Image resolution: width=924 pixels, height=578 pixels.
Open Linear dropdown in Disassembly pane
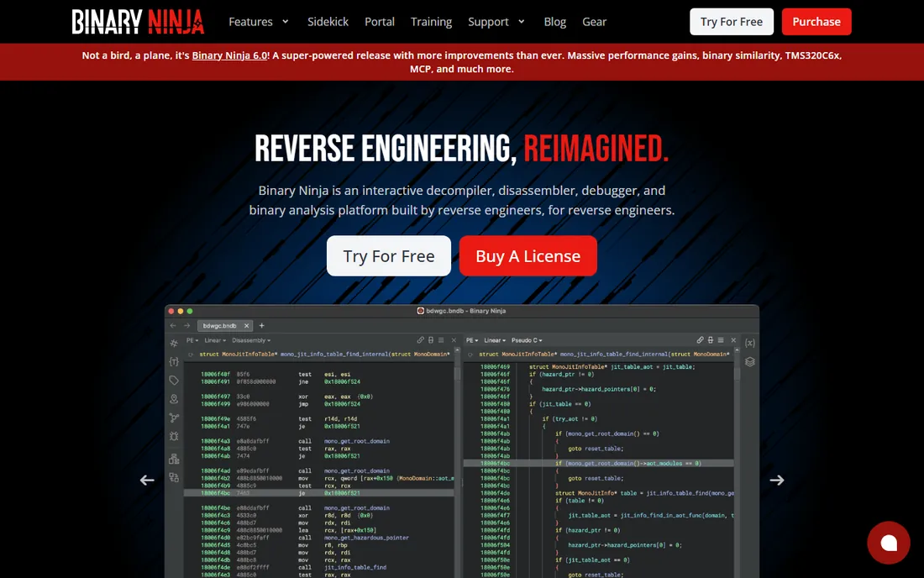pyautogui.click(x=215, y=340)
